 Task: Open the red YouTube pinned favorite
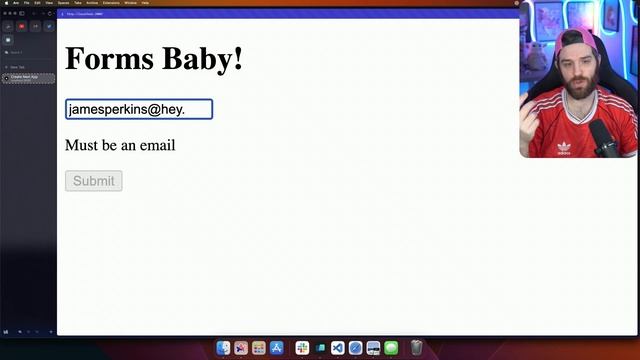pyautogui.click(x=22, y=27)
